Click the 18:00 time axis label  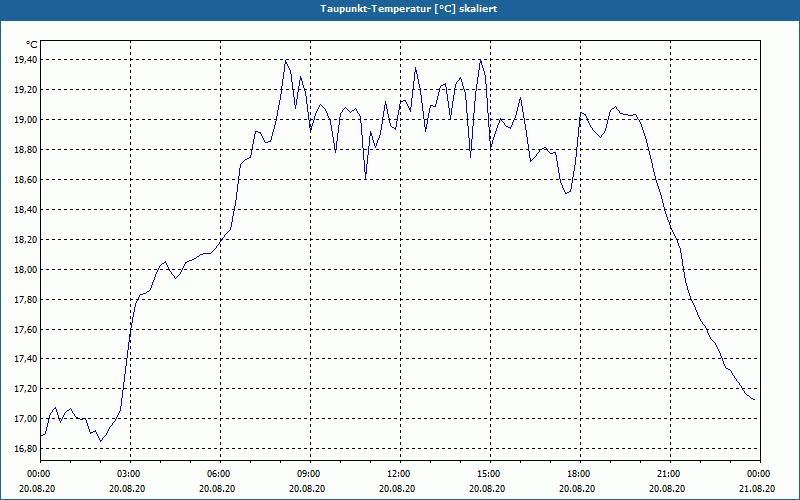pos(580,473)
